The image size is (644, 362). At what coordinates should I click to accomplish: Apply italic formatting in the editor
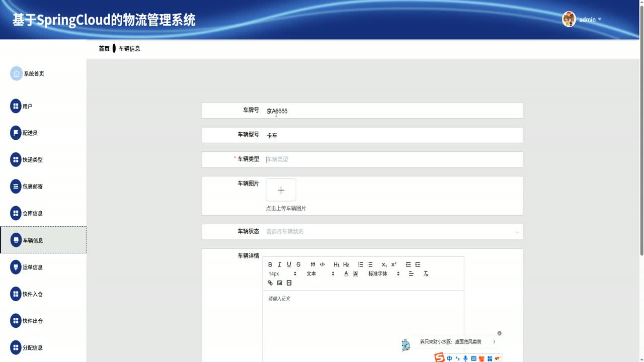pyautogui.click(x=279, y=264)
